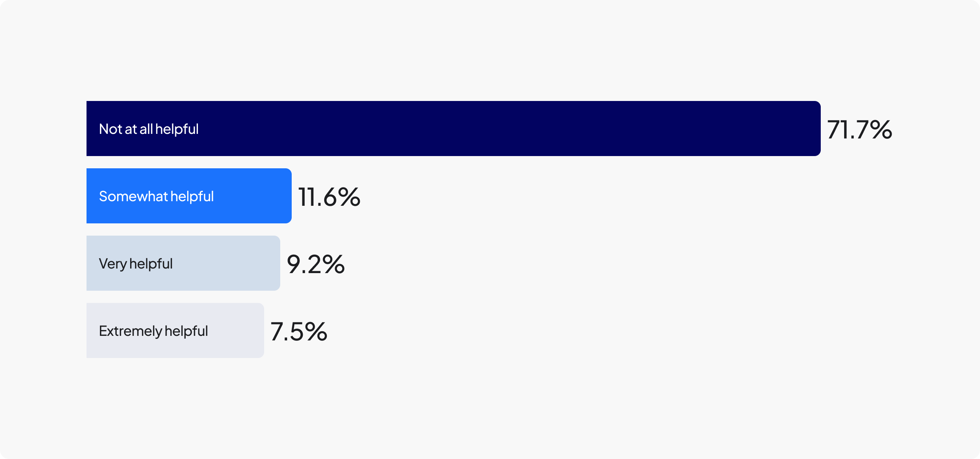Select the 9.2% percentage text
The height and width of the screenshot is (459, 980).
tap(316, 264)
